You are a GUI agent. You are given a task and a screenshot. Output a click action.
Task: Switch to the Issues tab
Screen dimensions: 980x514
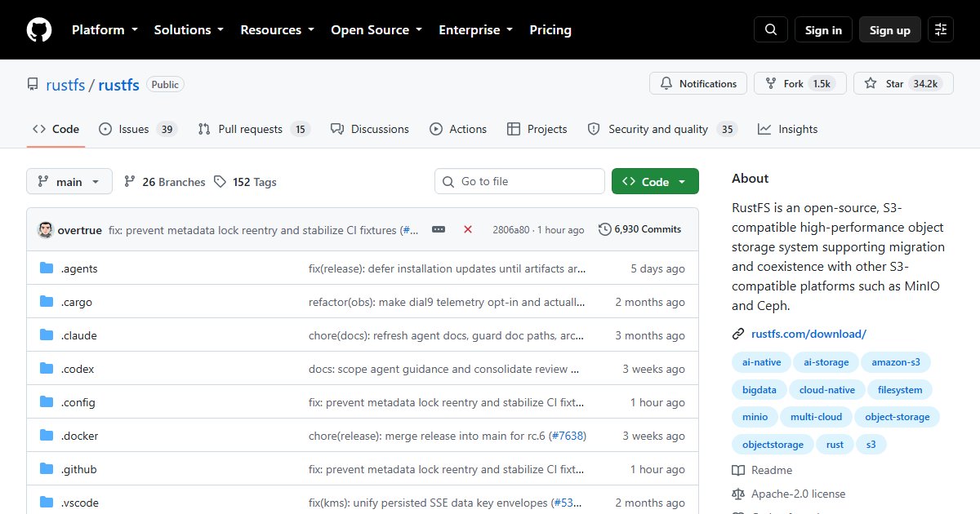point(137,129)
